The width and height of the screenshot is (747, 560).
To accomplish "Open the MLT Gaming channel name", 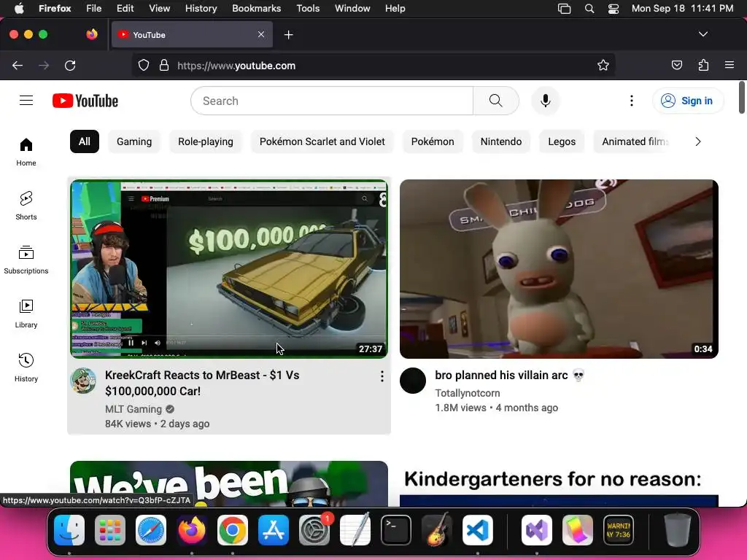I will pyautogui.click(x=133, y=409).
